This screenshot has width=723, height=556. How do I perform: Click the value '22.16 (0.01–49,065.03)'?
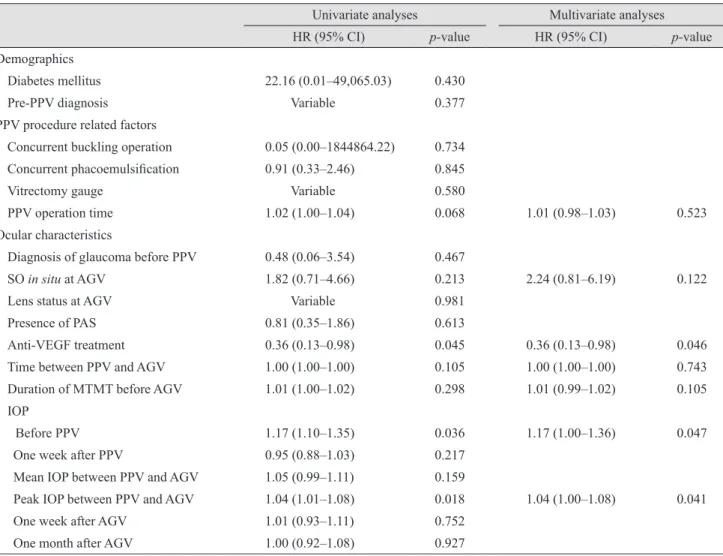click(x=328, y=81)
